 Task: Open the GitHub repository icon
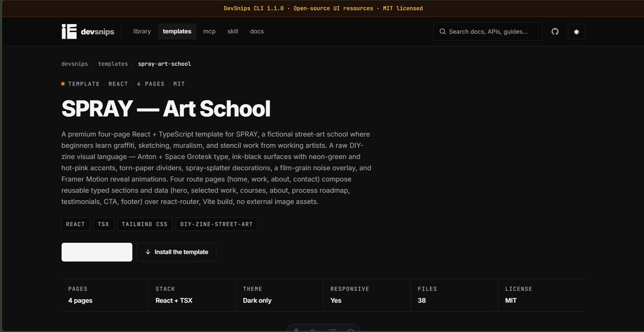click(555, 32)
